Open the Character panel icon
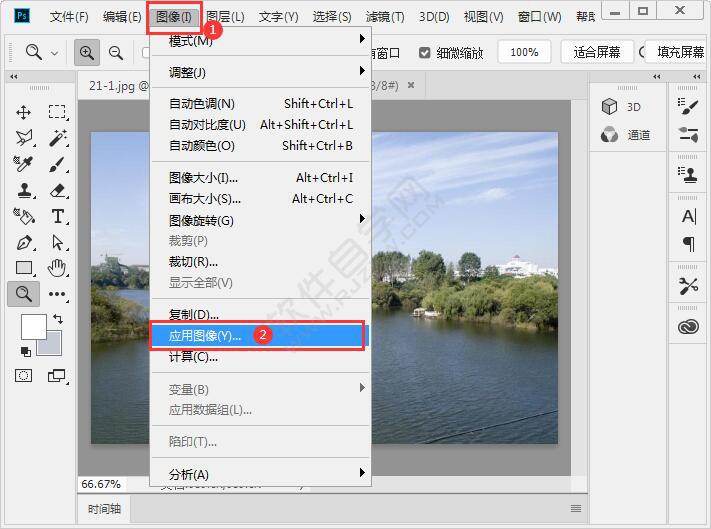The image size is (711, 529). click(688, 216)
